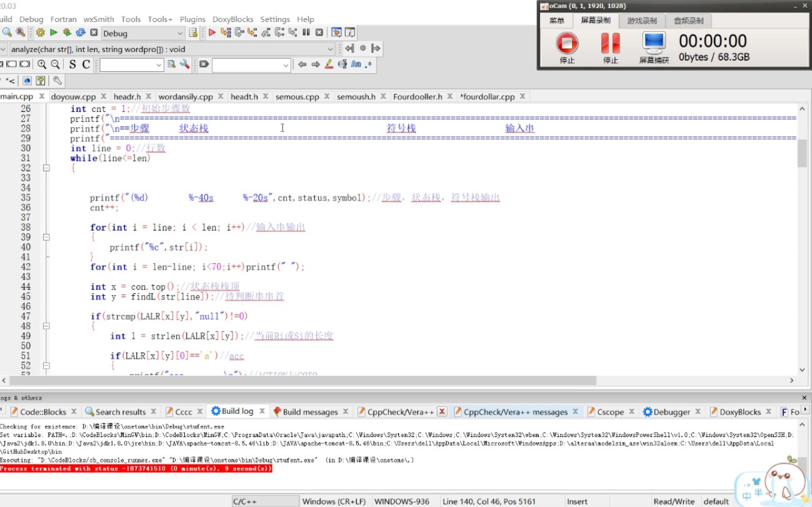
Task: Click the Step into debug icon
Action: pos(252,33)
